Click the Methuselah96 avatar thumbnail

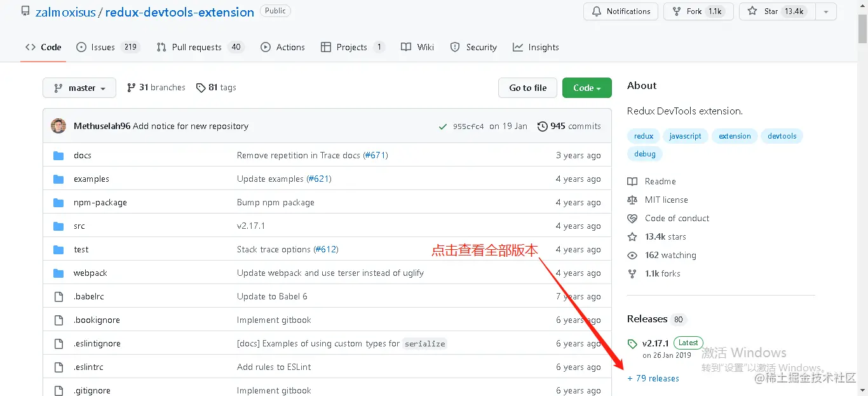(58, 126)
